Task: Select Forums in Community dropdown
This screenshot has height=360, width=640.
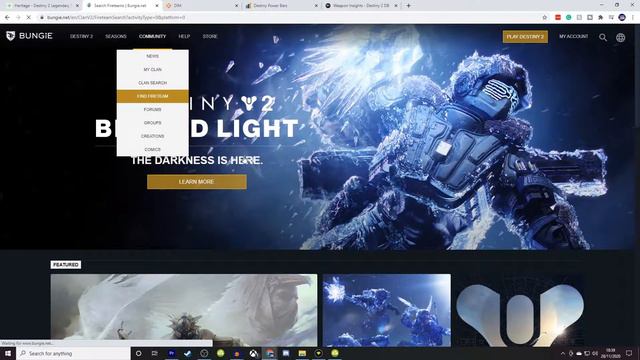Action: click(x=153, y=110)
